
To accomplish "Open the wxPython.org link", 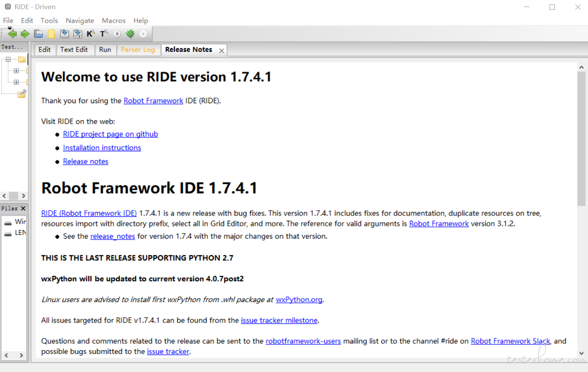I will click(299, 300).
